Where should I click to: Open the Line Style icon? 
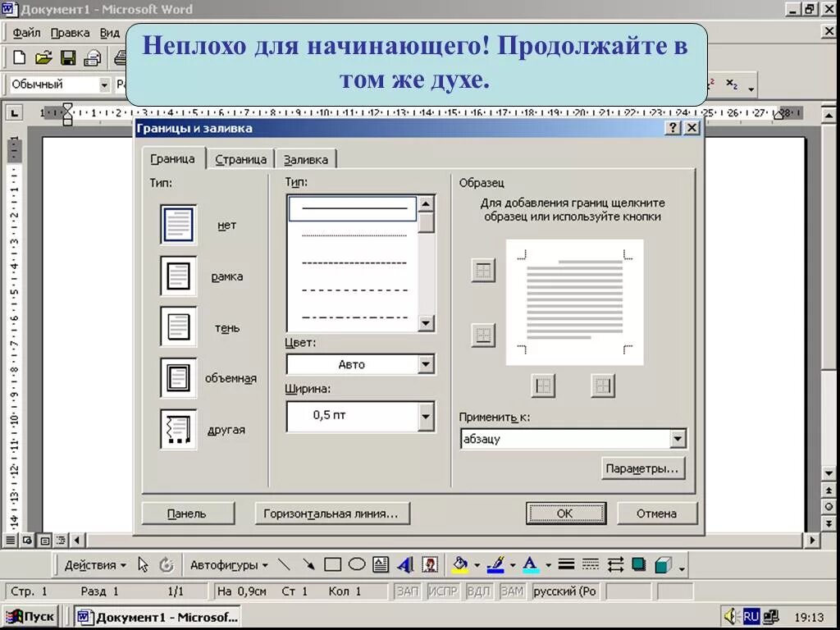[x=566, y=564]
